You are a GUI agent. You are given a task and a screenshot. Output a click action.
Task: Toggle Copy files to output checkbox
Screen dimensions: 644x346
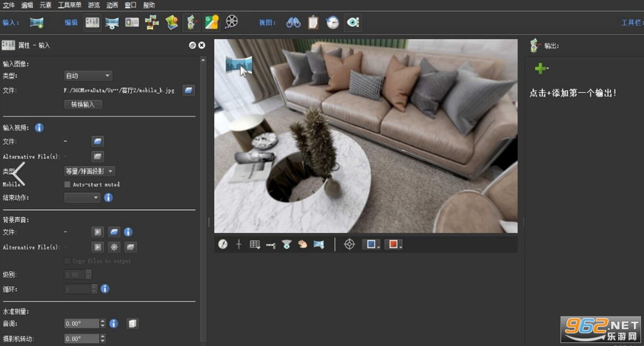point(67,261)
